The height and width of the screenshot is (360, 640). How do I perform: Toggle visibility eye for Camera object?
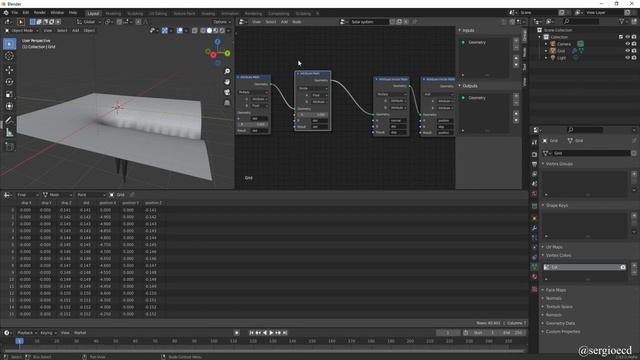coord(628,44)
